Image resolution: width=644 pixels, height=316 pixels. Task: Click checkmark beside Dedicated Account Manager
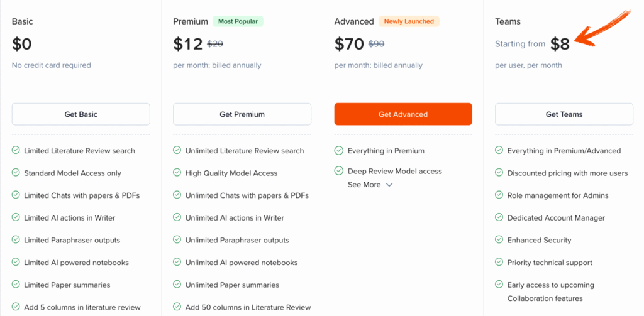pos(499,218)
